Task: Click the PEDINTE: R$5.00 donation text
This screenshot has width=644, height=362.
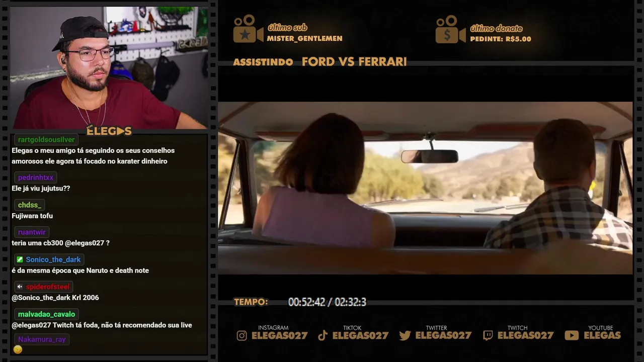Action: 501,39
